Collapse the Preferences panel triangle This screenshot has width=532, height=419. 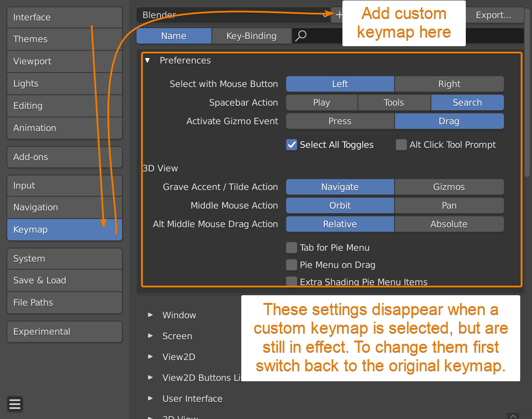coord(147,60)
